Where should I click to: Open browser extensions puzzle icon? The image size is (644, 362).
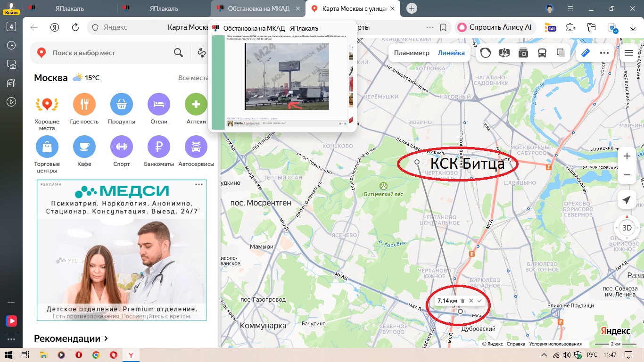(570, 27)
